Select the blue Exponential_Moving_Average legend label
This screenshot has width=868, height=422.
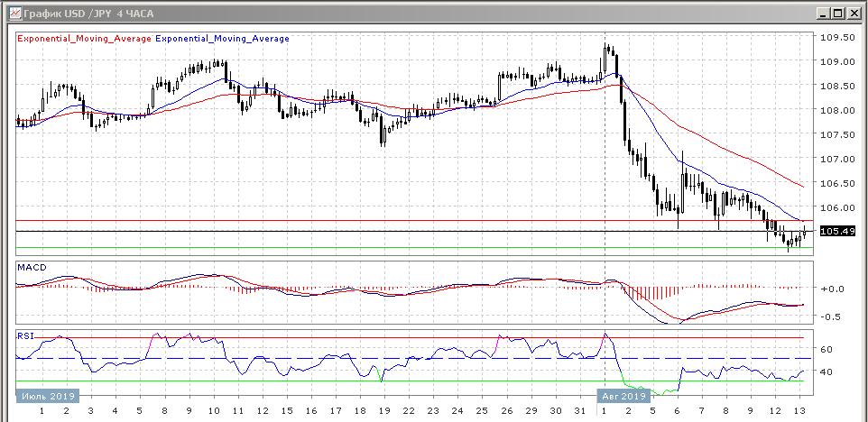pyautogui.click(x=223, y=39)
